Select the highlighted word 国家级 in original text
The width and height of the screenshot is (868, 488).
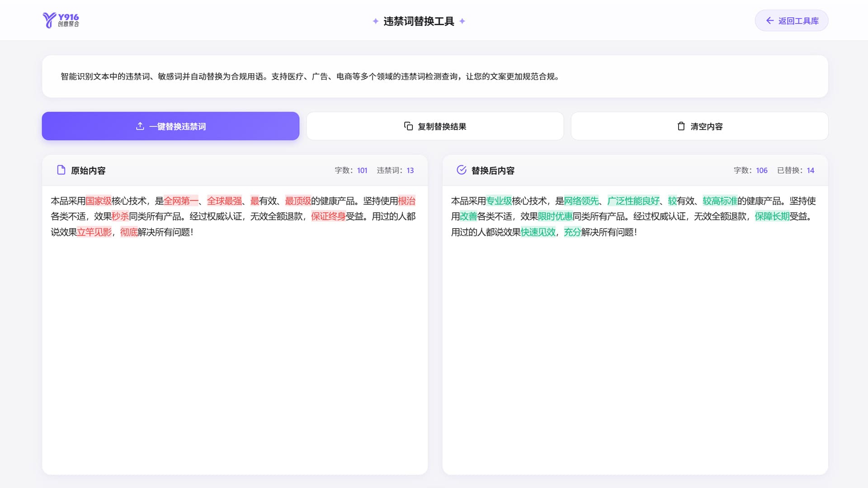point(99,201)
